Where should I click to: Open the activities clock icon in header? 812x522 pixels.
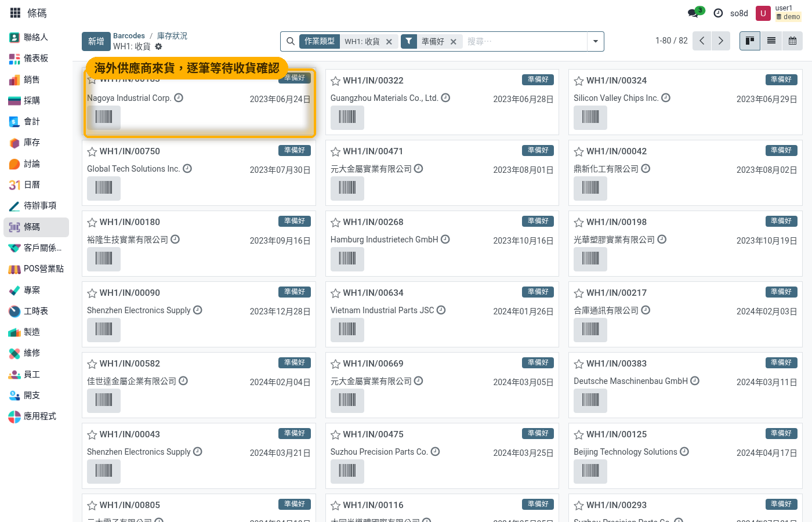tap(718, 13)
